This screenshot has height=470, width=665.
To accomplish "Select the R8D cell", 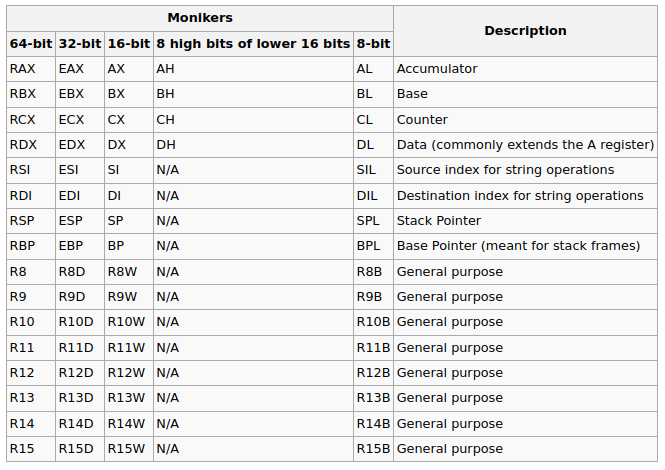I will click(80, 271).
